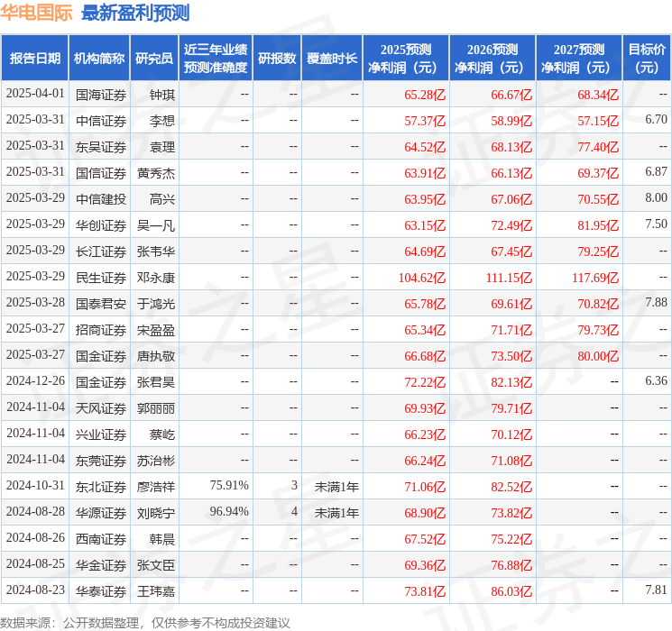Click target price 8.00
Viewport: 672px width, 631px height.
(x=657, y=197)
